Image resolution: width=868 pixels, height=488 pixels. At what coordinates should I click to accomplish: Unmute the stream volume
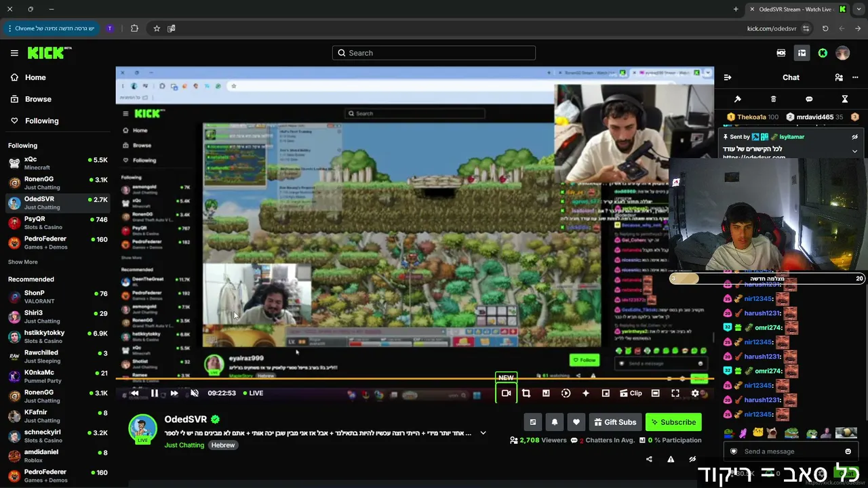195,393
